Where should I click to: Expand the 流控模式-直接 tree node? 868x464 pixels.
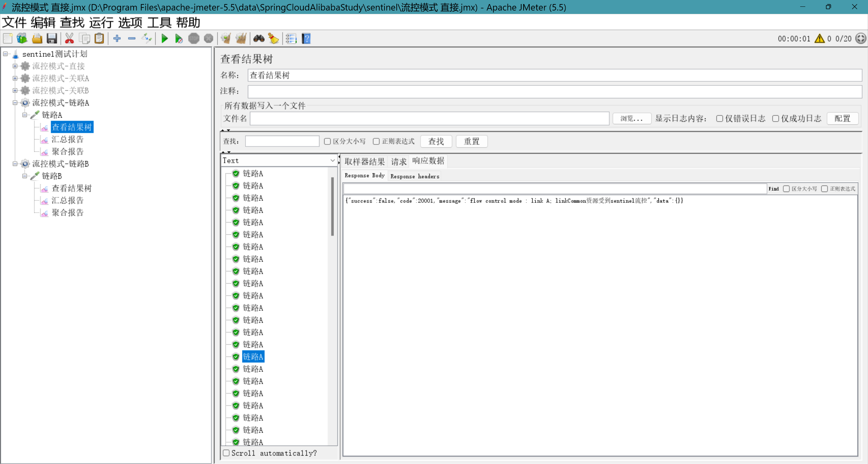[x=15, y=66]
